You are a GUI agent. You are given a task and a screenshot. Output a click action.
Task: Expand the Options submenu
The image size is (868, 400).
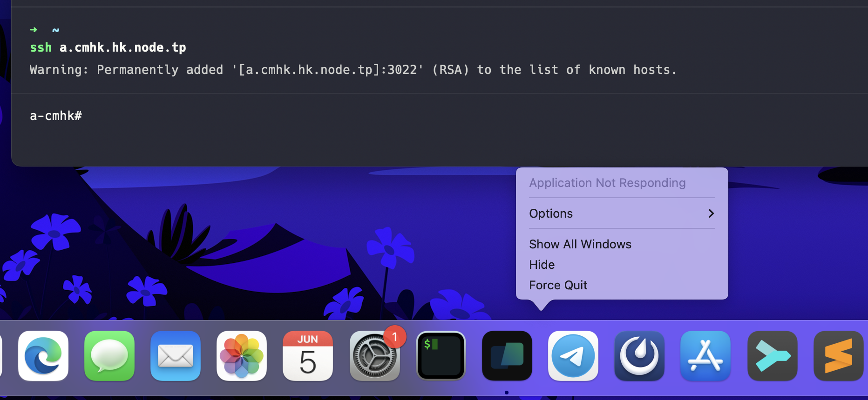(x=622, y=213)
